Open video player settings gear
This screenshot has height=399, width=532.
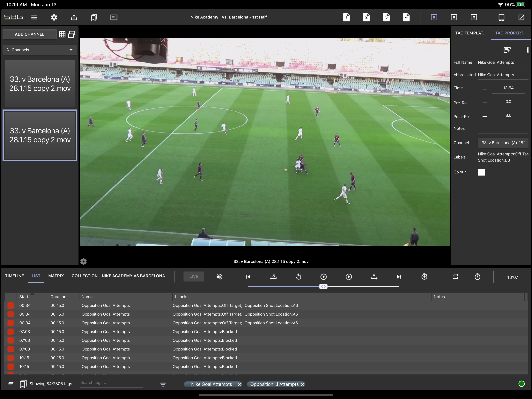[x=84, y=261]
